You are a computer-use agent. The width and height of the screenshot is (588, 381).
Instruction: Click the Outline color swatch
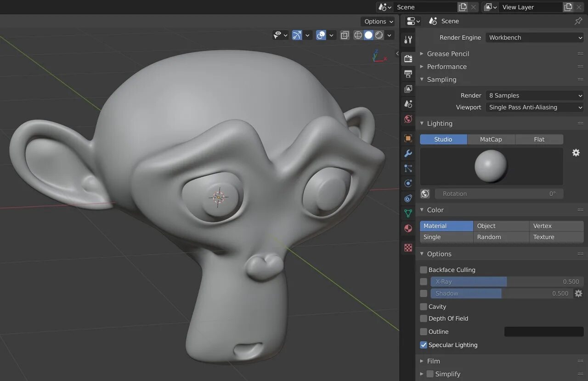(543, 332)
